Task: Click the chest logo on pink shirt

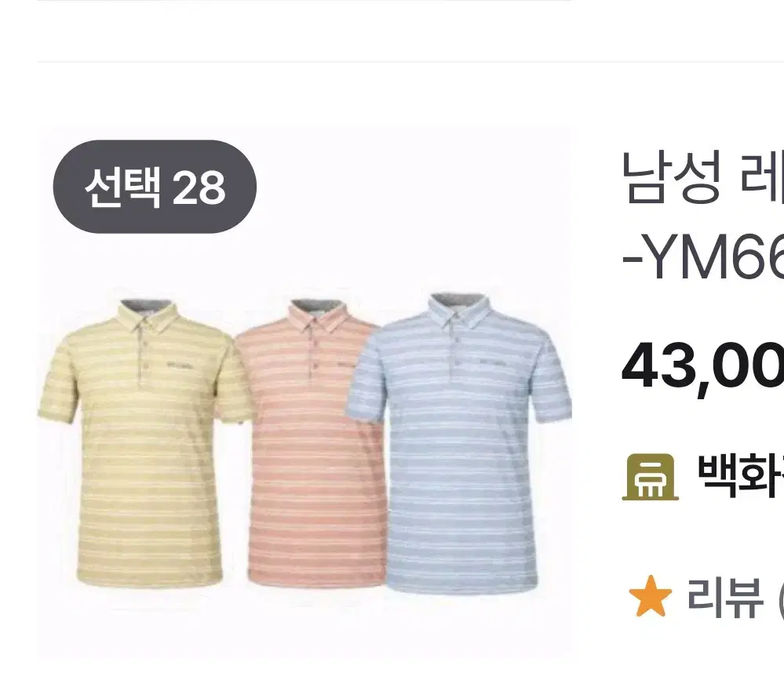Action: tap(345, 364)
